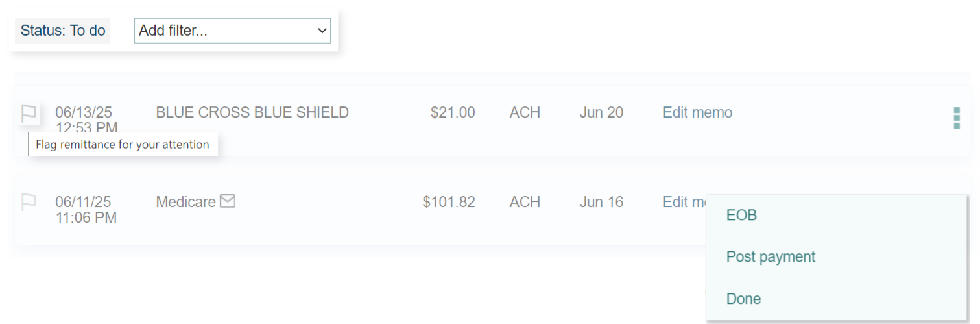Flag the Medicare remittance
The width and height of the screenshot is (980, 324).
pos(29,203)
